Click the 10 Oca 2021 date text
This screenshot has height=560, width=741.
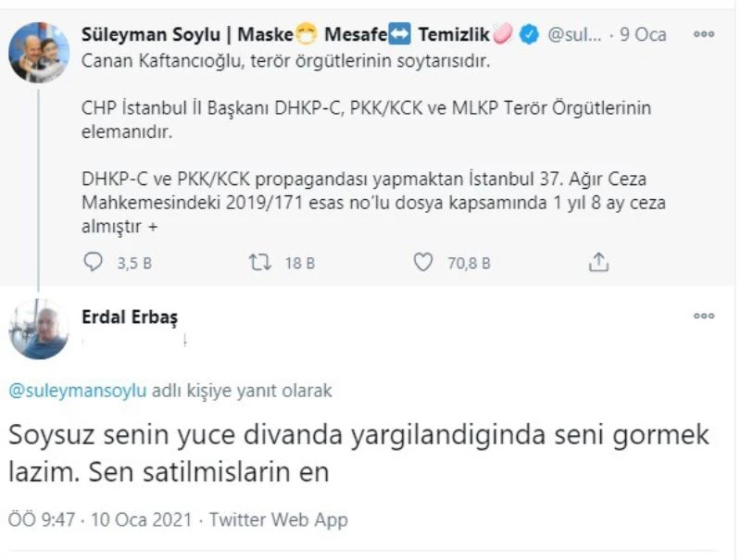click(141, 519)
